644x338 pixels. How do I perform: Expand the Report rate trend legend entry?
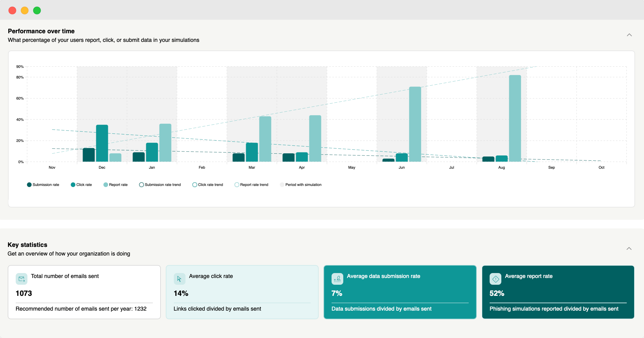[251, 185]
